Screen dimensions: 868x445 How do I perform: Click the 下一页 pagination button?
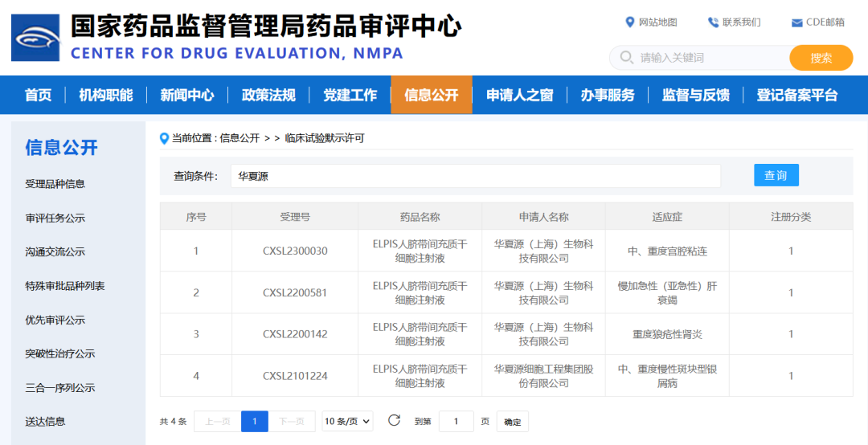pos(292,421)
